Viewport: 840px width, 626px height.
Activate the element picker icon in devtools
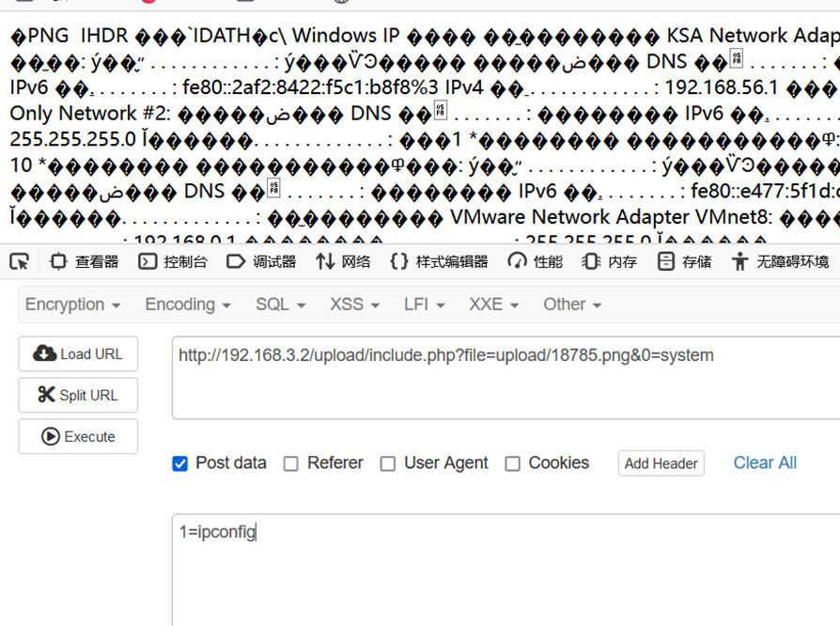(20, 261)
